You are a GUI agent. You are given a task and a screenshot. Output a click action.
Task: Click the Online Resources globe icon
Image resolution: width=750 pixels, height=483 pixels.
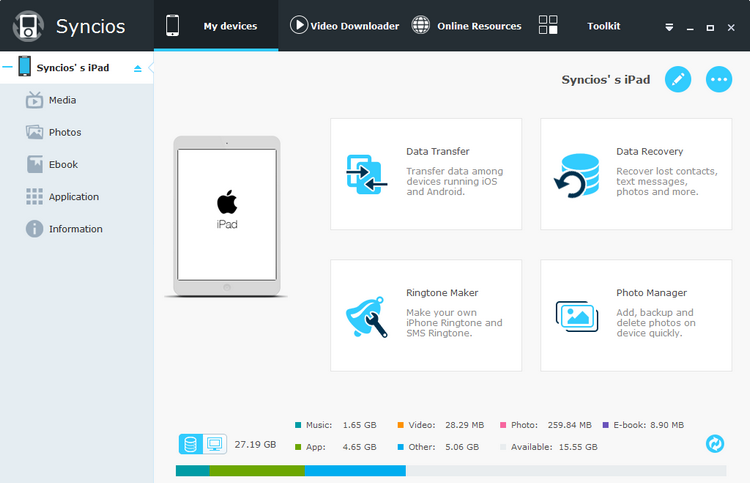click(421, 25)
